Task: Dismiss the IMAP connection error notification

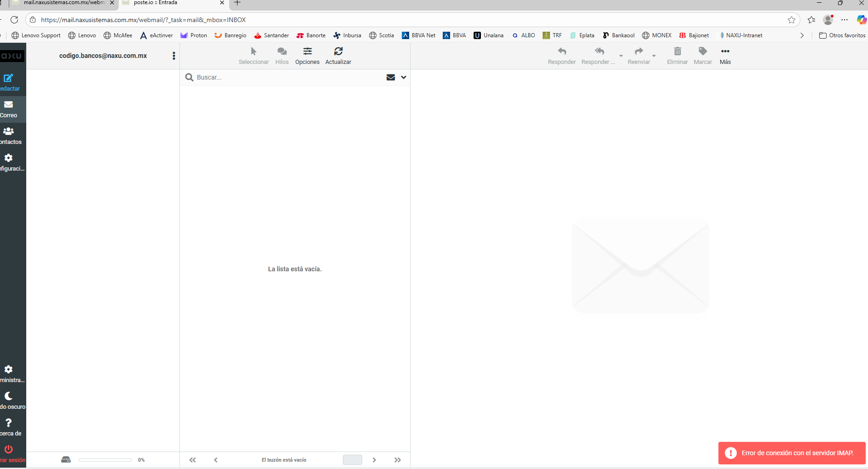Action: click(x=792, y=453)
